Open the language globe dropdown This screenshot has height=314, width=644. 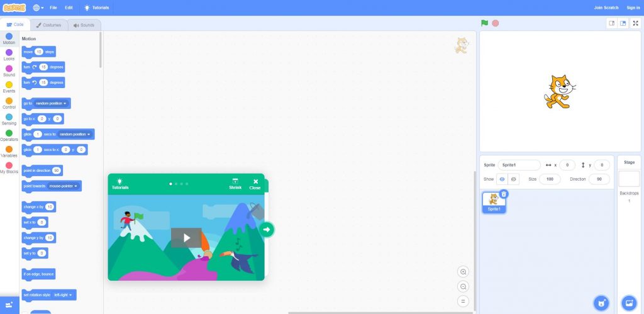pyautogui.click(x=38, y=8)
